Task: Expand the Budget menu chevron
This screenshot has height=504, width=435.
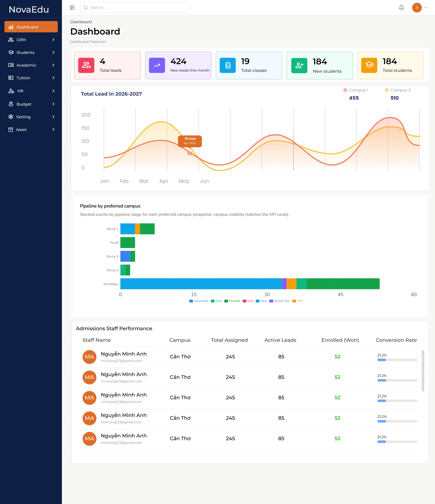Action: 53,104
